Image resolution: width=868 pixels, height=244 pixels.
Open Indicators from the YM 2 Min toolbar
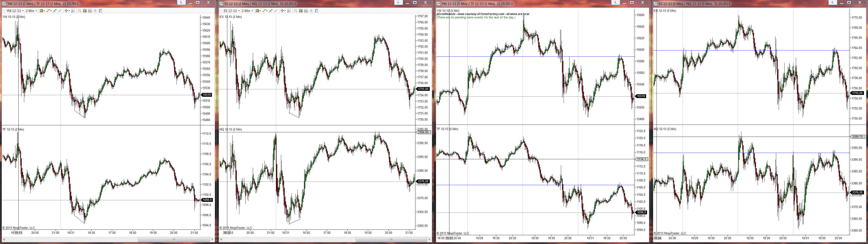tap(85, 11)
